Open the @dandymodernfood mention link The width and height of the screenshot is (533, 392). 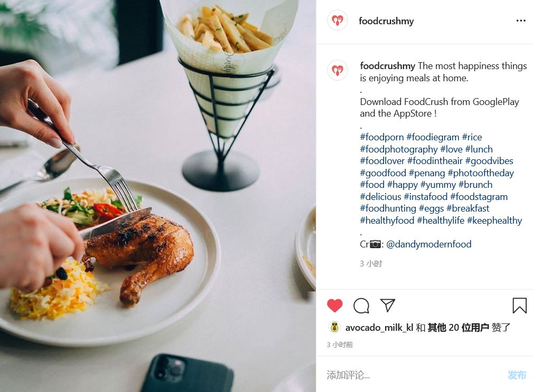point(428,244)
